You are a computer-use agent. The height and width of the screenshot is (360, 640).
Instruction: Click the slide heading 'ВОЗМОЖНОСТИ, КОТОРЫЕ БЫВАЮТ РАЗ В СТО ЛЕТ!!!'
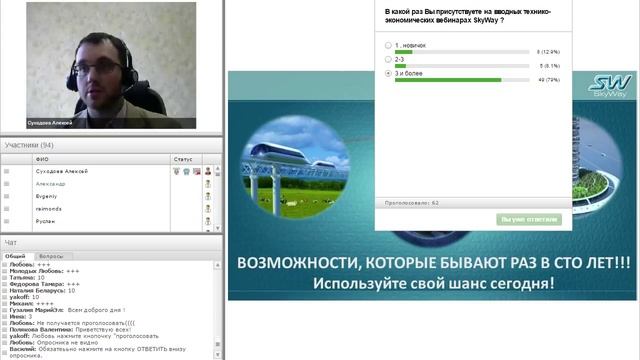click(x=433, y=262)
